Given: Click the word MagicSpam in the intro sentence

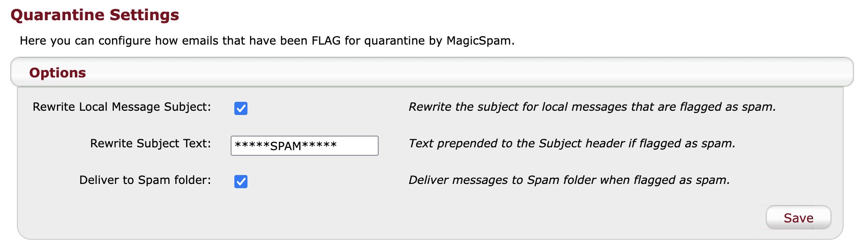Looking at the screenshot, I should coord(479,41).
